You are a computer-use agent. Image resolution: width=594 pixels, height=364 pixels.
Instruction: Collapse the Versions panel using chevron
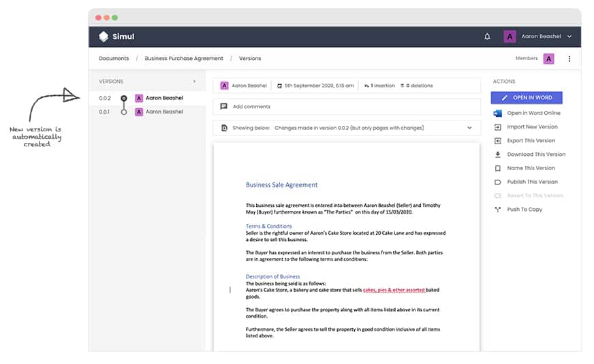coord(194,82)
